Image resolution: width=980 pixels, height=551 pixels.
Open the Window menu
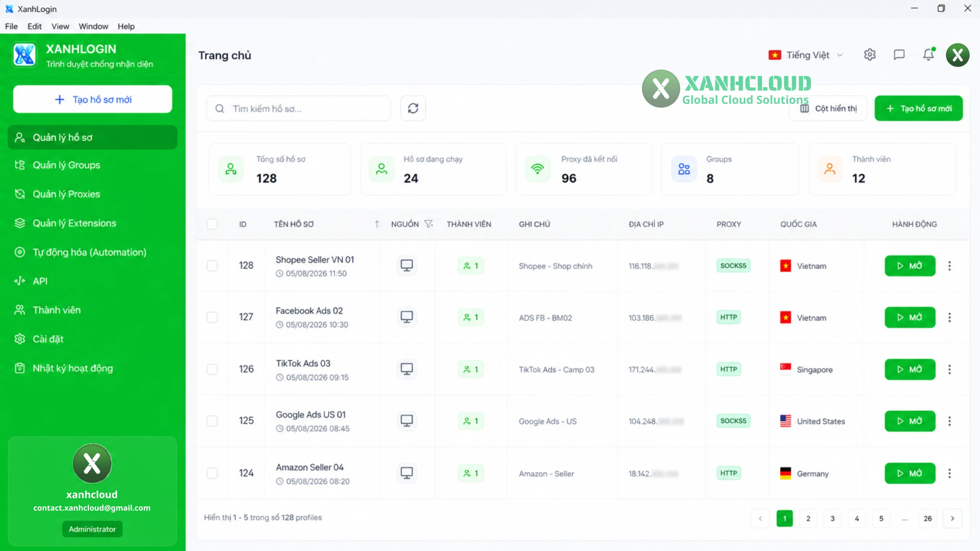(93, 26)
